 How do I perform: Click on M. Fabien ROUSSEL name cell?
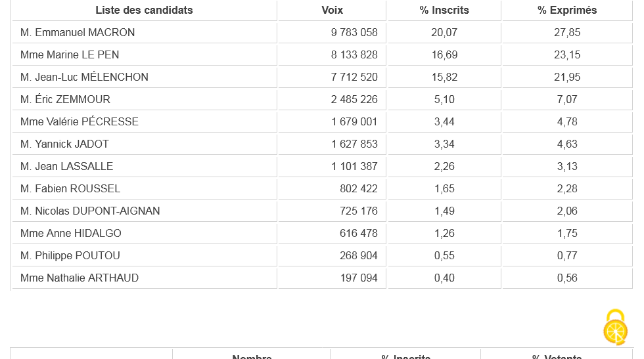coord(70,189)
